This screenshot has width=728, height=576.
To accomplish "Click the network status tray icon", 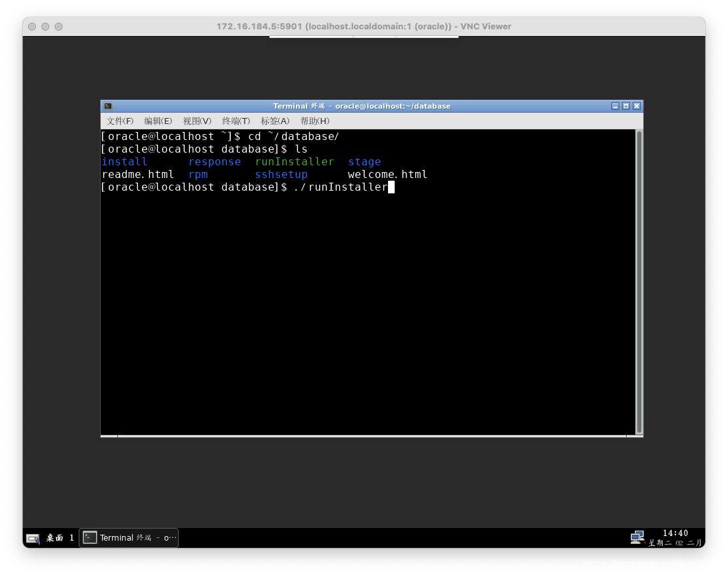I will point(637,537).
